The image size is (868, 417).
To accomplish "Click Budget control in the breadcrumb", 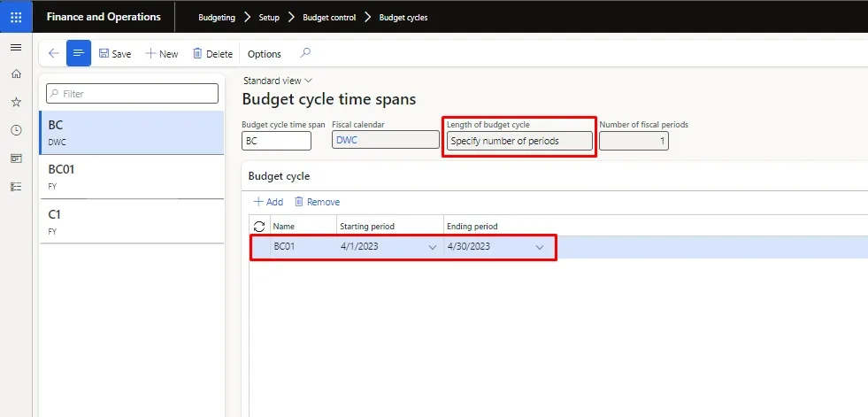I will click(x=329, y=17).
